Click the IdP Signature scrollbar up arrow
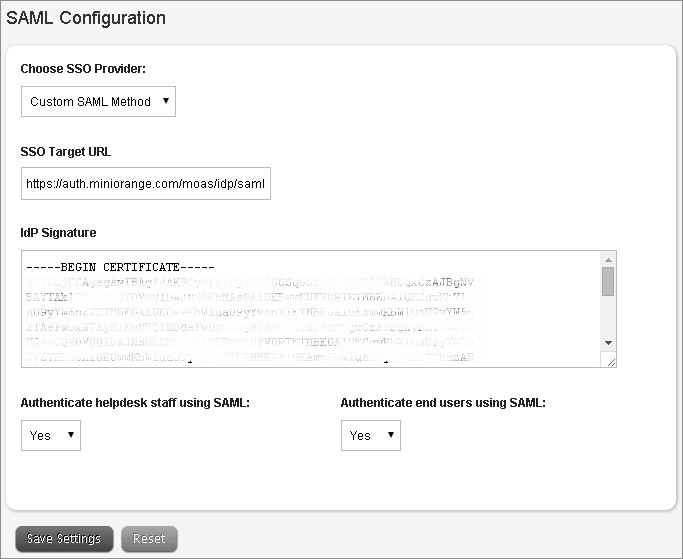The image size is (683, 559). click(609, 260)
